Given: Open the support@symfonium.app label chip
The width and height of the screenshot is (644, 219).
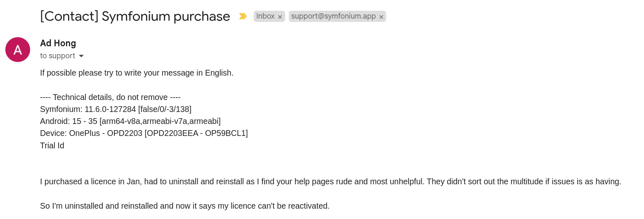Looking at the screenshot, I should tap(333, 16).
